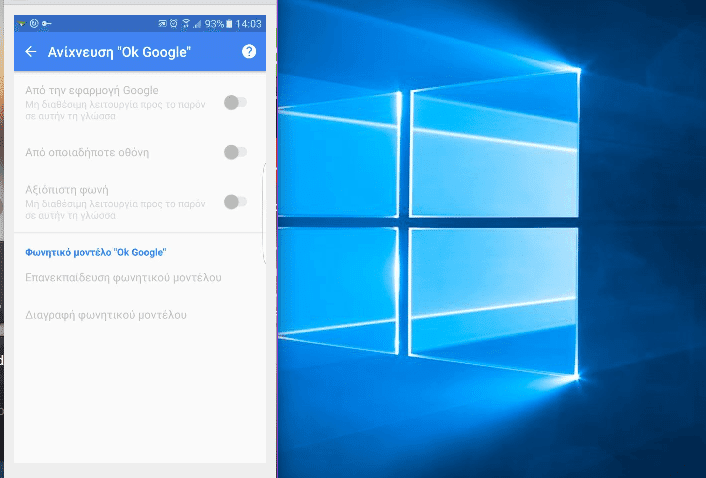This screenshot has height=478, width=706.
Task: Click 'Αξιόπιστη φωνή' label
Action: click(67, 189)
